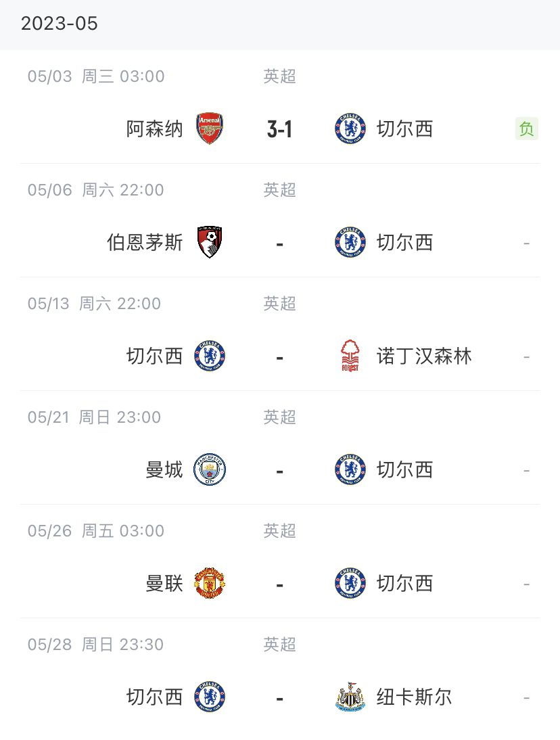Image resolution: width=560 pixels, height=740 pixels.
Task: Open team name 阿森纳
Action: pyautogui.click(x=154, y=129)
